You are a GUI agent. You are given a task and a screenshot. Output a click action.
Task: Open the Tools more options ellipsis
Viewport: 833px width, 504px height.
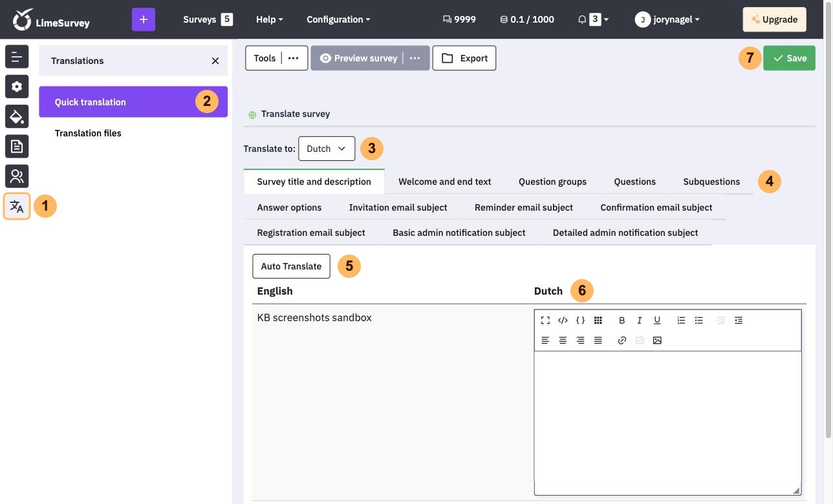pos(294,58)
